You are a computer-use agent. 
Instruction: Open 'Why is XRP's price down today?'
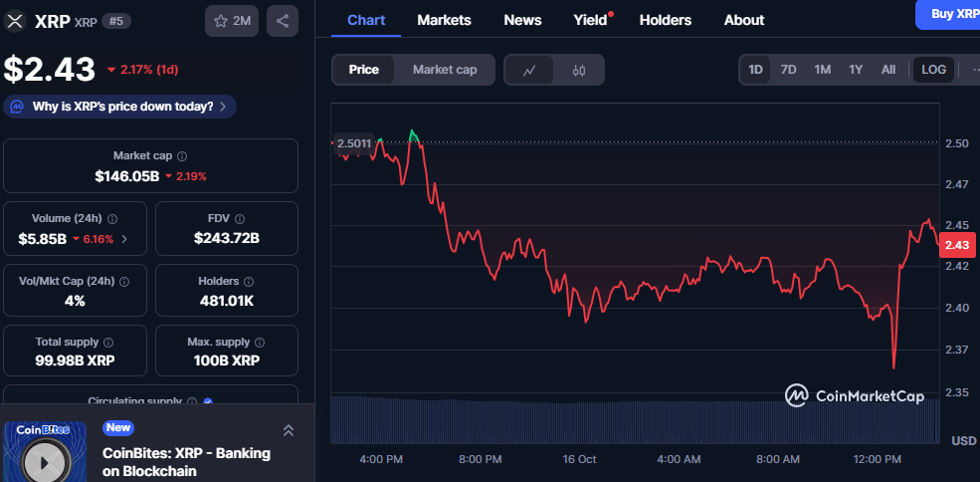(120, 107)
